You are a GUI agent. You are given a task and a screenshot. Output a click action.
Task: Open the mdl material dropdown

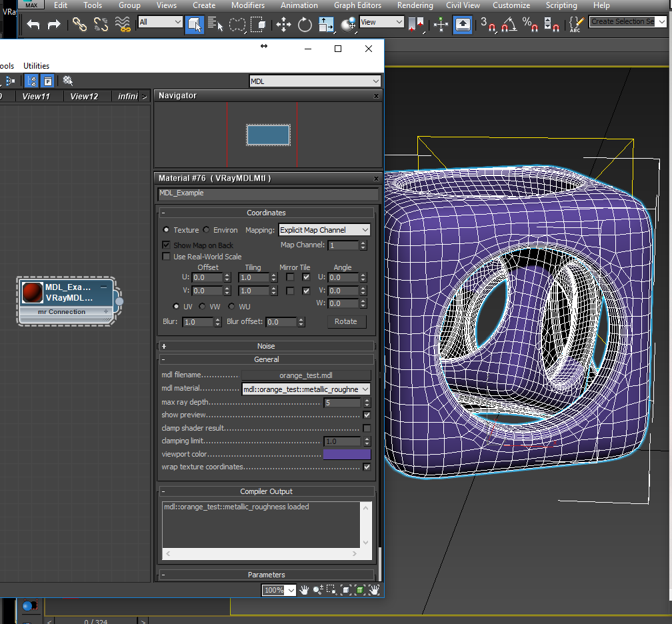coord(305,389)
